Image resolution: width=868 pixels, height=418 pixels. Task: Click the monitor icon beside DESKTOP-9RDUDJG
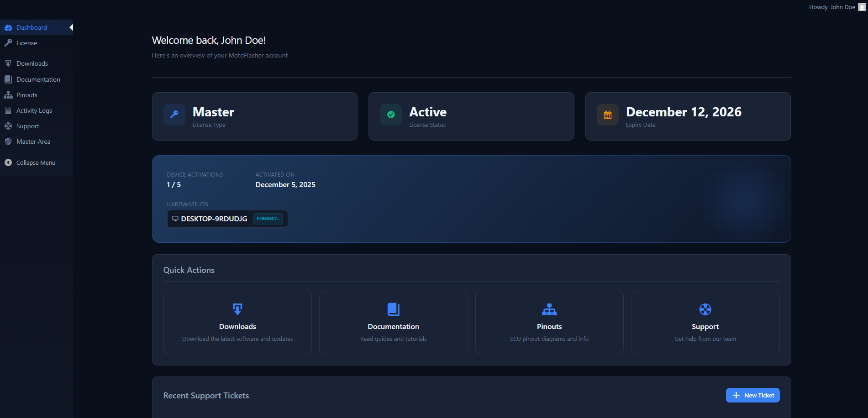pos(175,219)
